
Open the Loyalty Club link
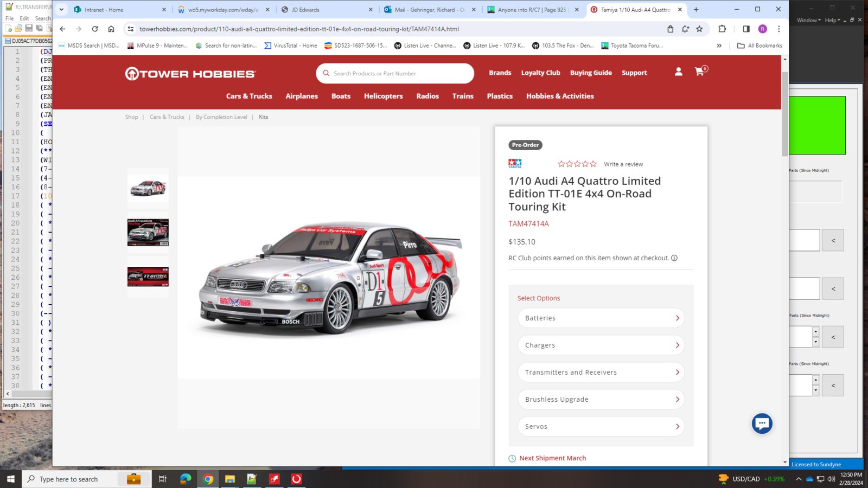tap(540, 73)
